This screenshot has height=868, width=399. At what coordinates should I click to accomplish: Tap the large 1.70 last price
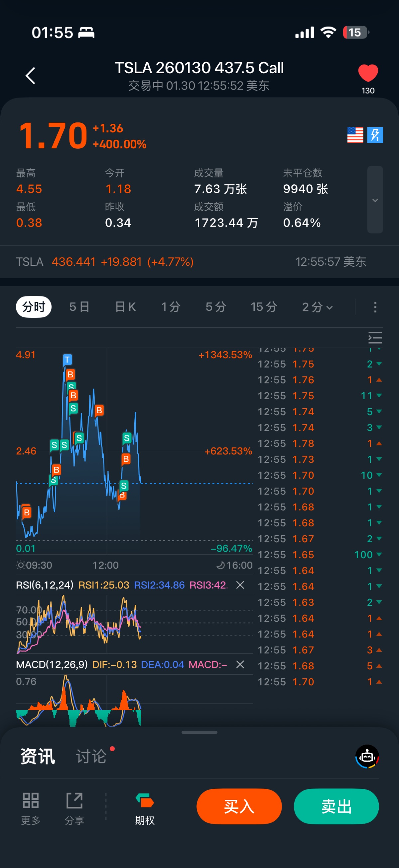53,135
